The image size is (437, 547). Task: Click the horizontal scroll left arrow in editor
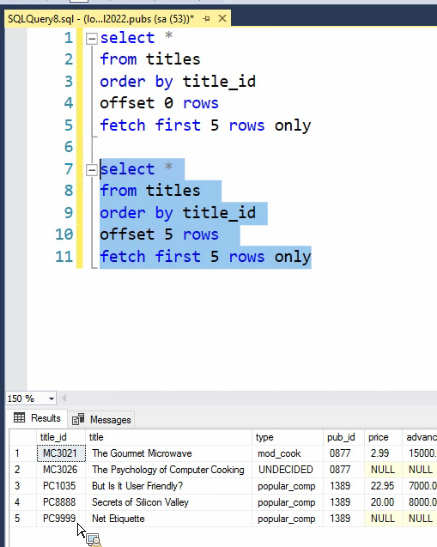(64, 398)
